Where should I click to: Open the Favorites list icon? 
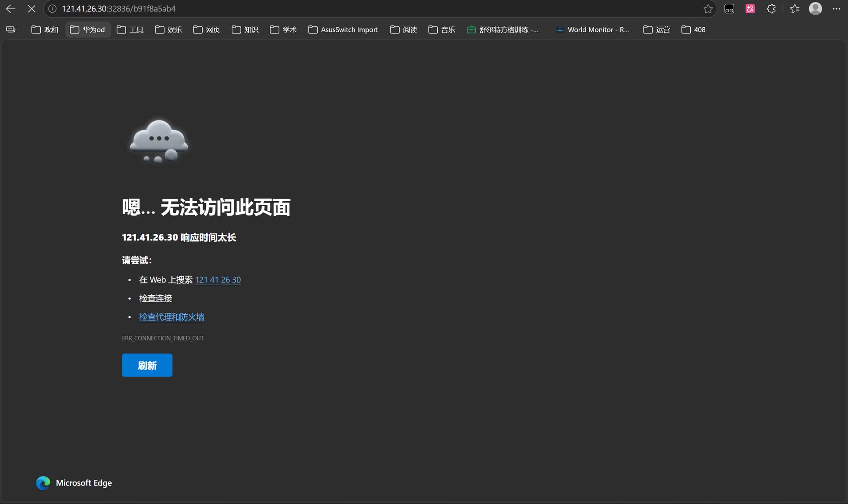(x=795, y=9)
